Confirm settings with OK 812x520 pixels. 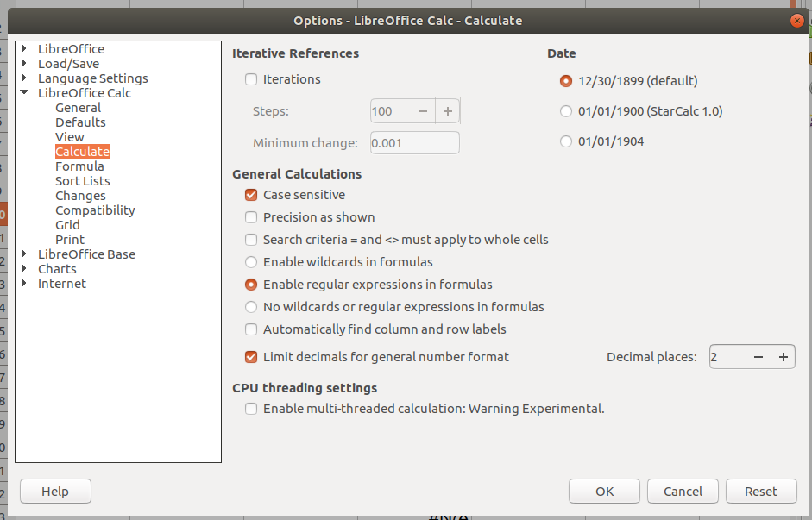[x=604, y=491]
